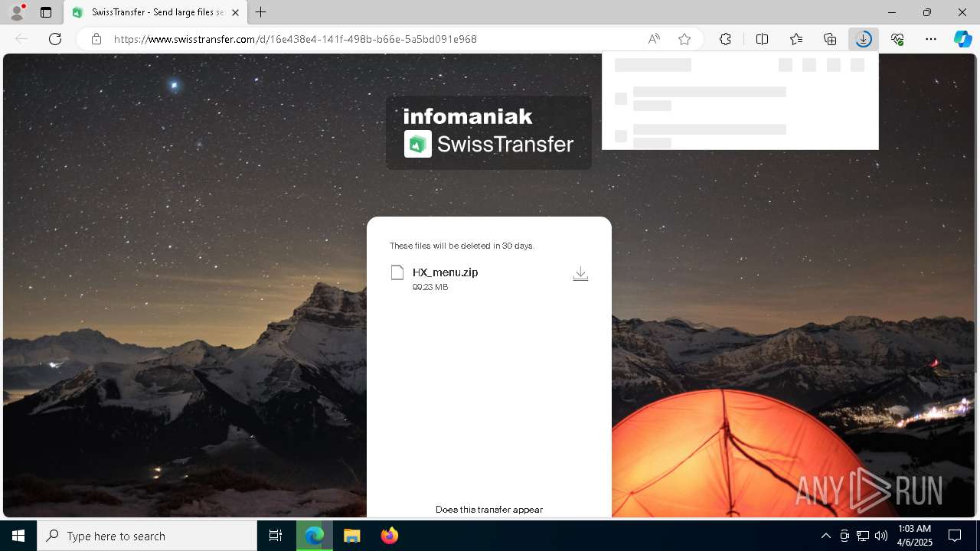Screen dimensions: 980x551
Task: Open a new tab
Action: click(261, 12)
